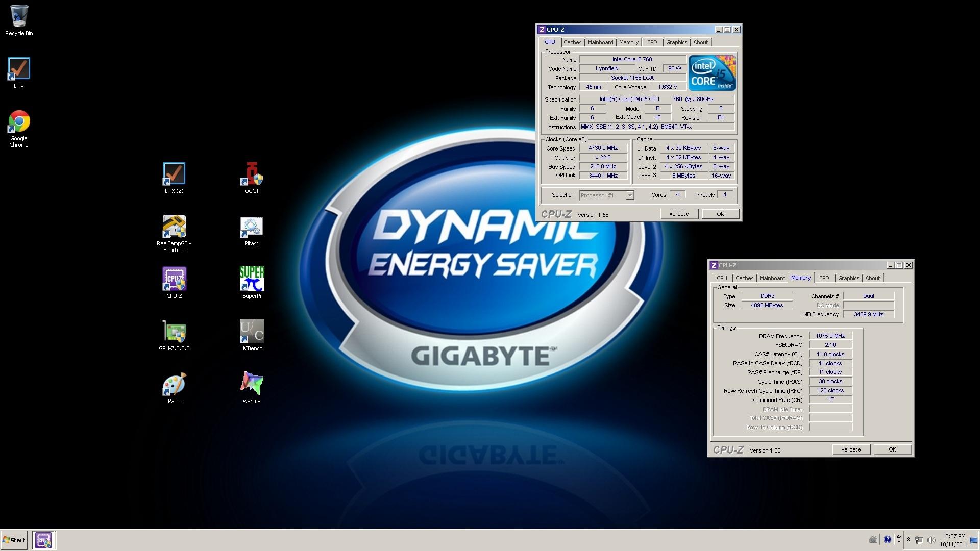Switch to Mainboard tab in top CPU-Z window

pos(600,42)
